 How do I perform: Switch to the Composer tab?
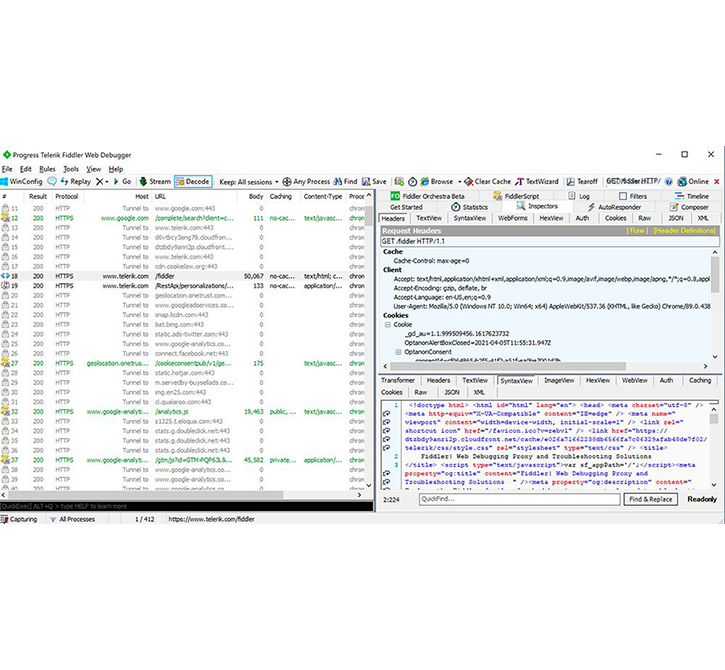pos(689,207)
